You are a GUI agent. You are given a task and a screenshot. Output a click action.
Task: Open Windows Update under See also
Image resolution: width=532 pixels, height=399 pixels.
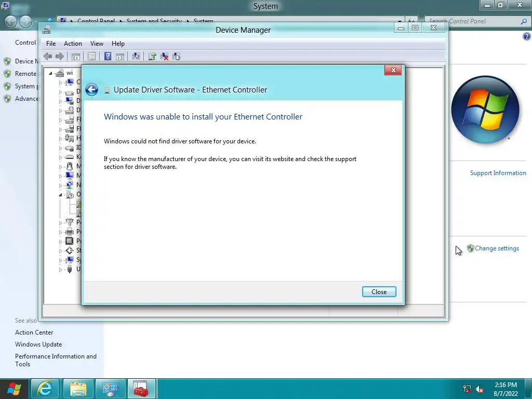click(38, 344)
